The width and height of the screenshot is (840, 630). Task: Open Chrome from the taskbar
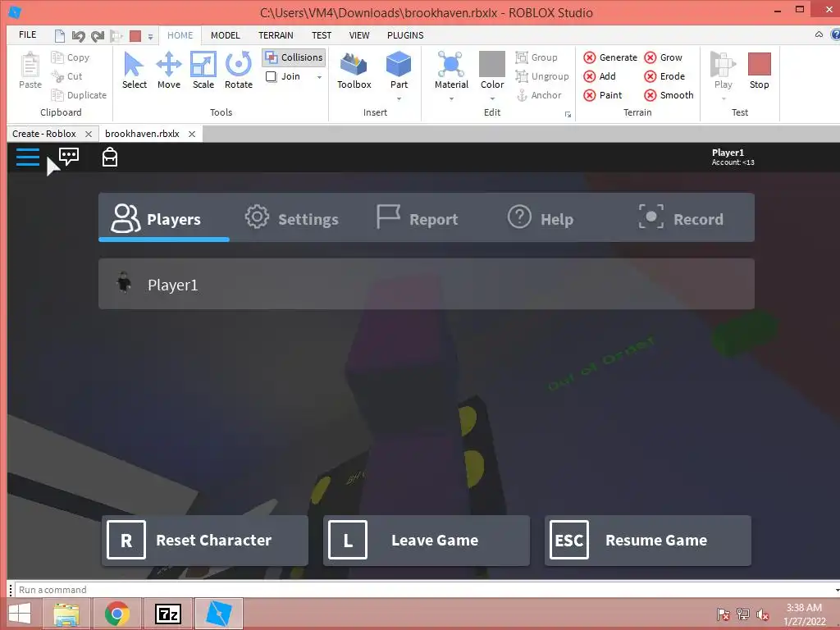[x=116, y=614]
